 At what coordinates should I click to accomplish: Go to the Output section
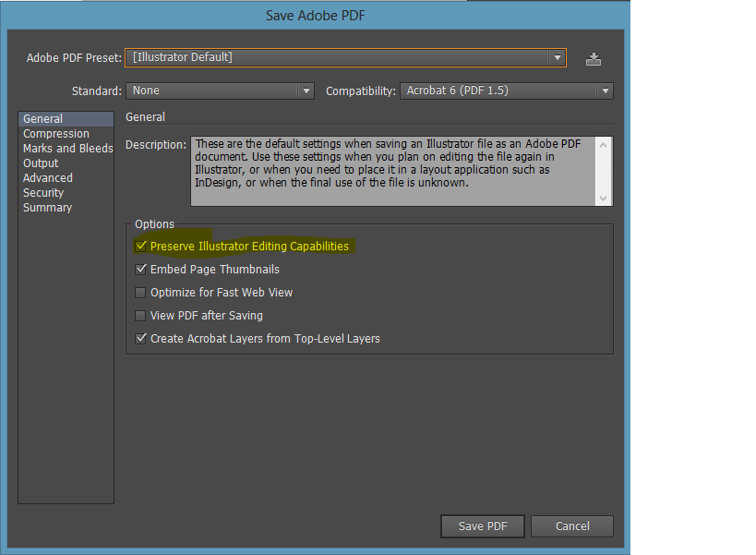(x=41, y=163)
